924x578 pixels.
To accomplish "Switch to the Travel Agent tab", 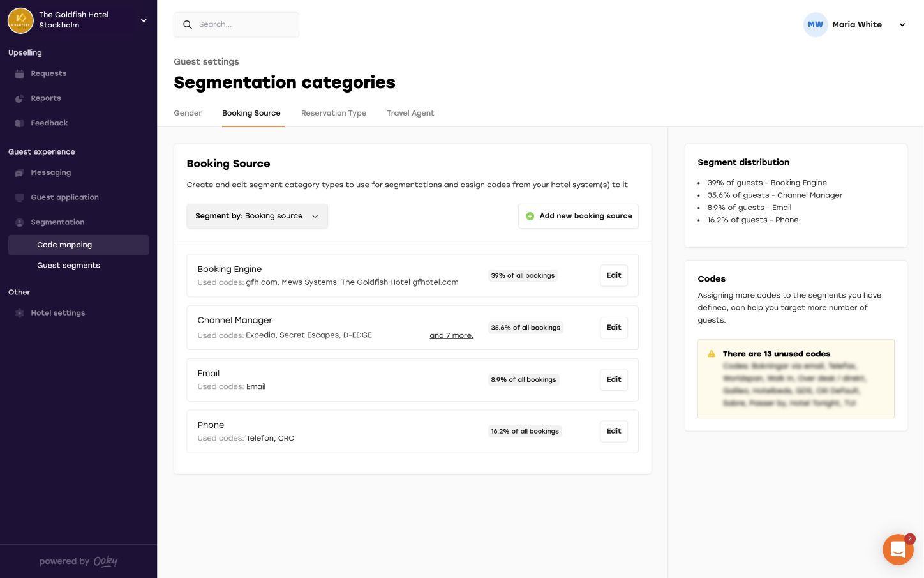I will (410, 113).
